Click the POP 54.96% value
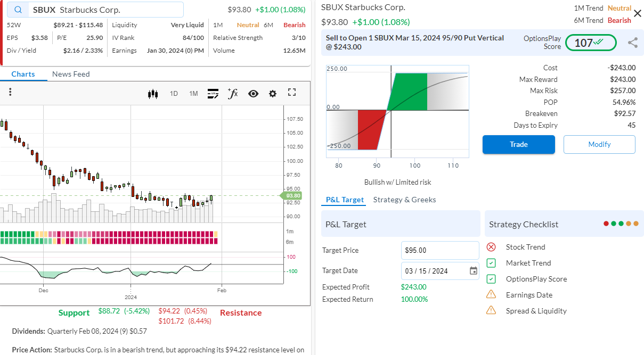644x355 pixels. pos(624,102)
